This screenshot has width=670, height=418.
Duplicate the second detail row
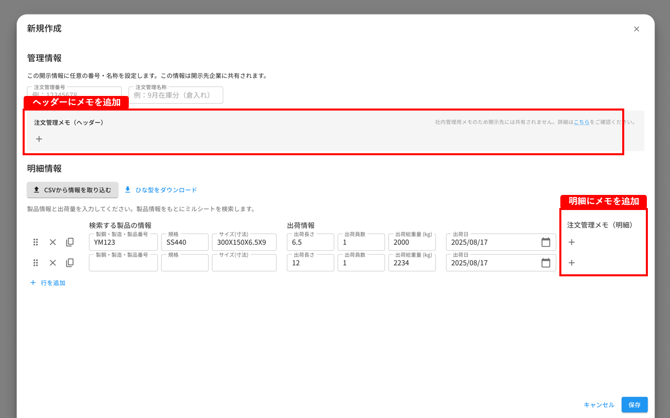(70, 263)
